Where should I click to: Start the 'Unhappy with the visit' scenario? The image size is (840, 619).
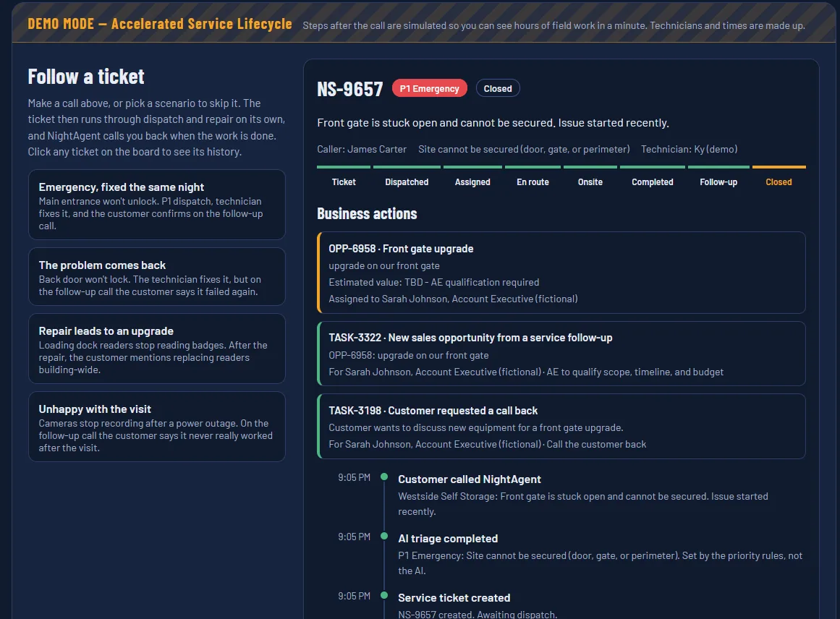(x=156, y=427)
